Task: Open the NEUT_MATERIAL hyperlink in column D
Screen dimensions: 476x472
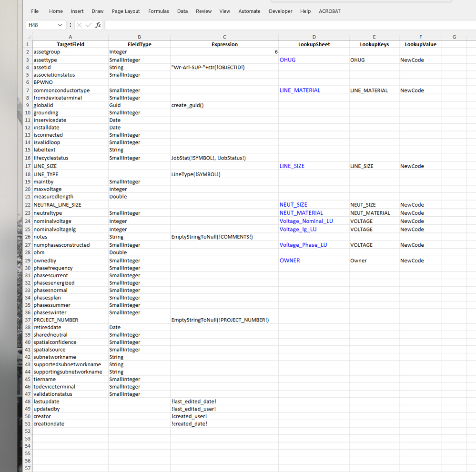Action: coord(301,213)
